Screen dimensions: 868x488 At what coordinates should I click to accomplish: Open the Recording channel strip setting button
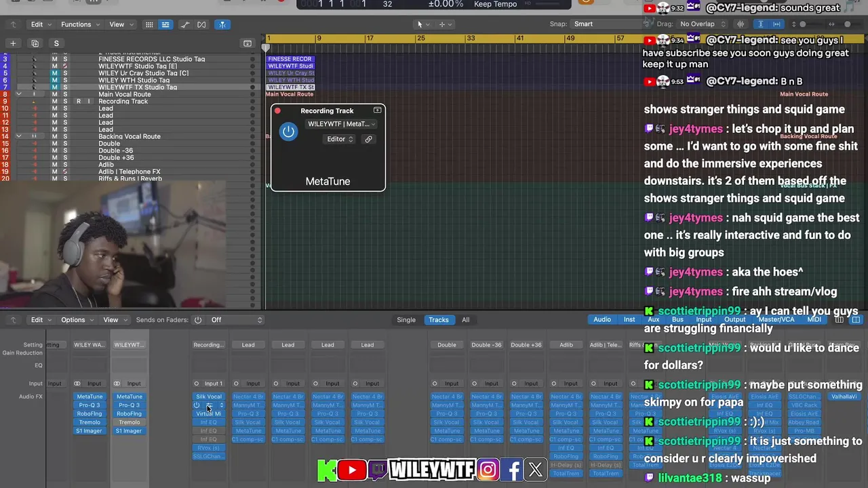pos(208,344)
